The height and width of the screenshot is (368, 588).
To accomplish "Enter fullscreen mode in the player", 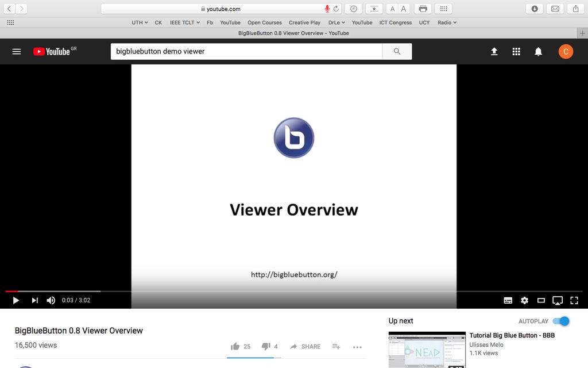I will [x=574, y=300].
